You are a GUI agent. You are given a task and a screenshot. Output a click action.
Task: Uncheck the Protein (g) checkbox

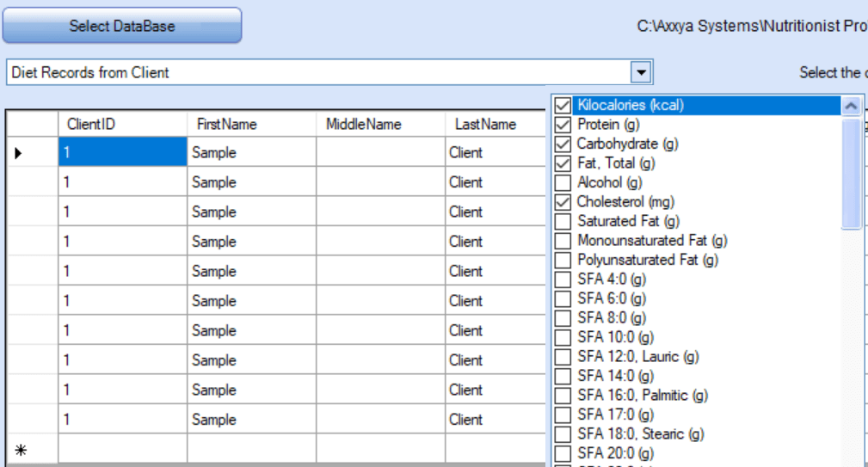coord(563,125)
